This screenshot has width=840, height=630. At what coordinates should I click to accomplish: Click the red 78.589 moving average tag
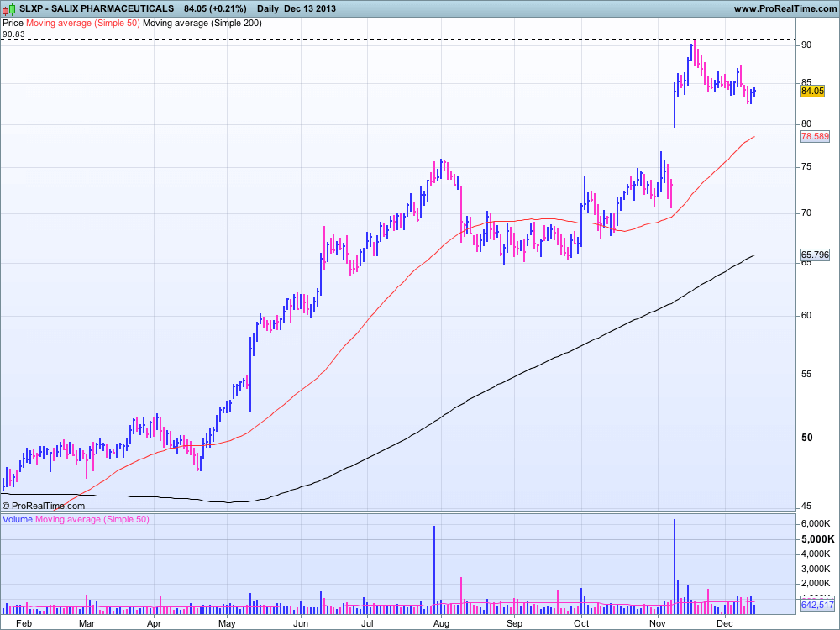815,137
